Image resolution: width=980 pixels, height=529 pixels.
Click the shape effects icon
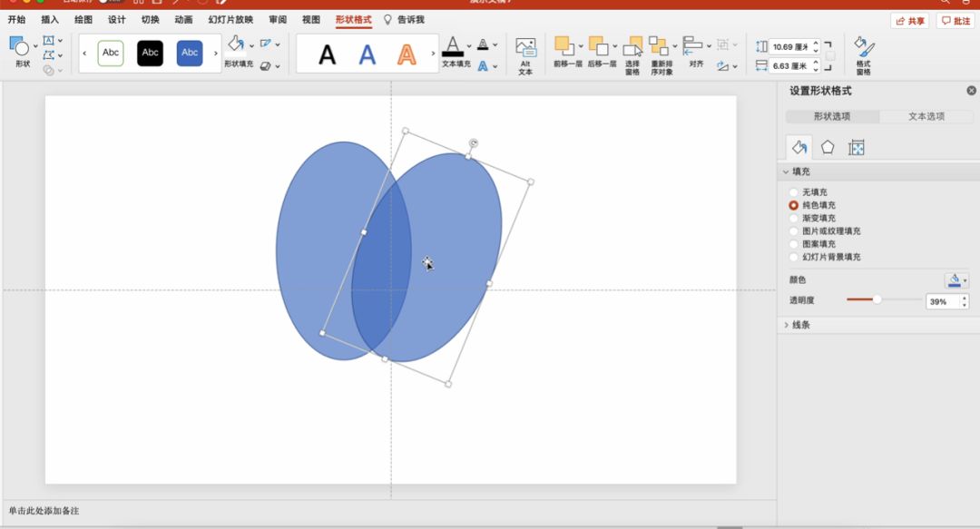pos(266,65)
